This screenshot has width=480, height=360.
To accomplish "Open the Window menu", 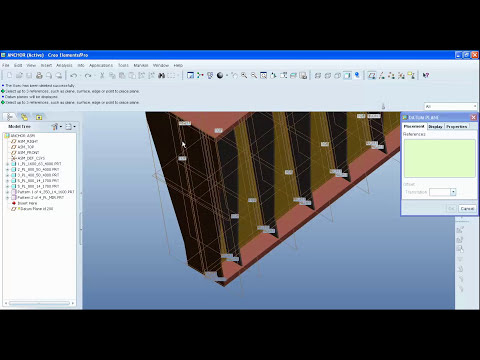I will [x=161, y=65].
